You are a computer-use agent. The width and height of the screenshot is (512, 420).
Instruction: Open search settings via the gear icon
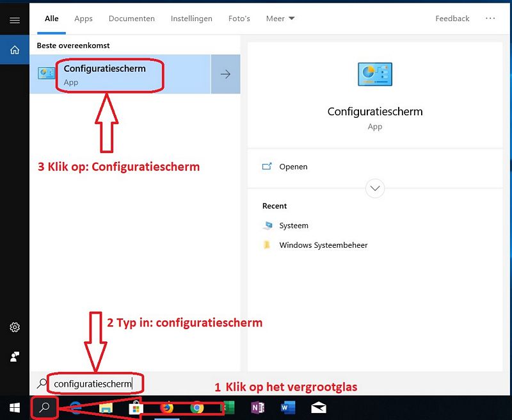(14, 327)
